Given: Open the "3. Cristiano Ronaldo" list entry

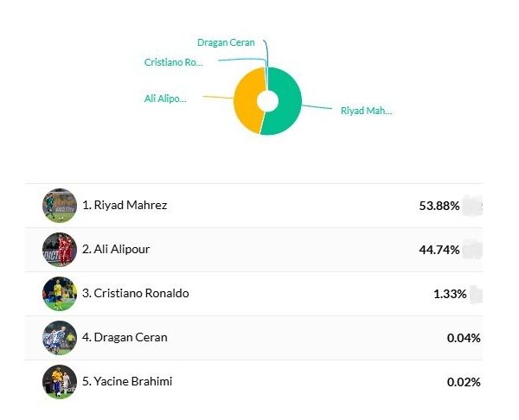Looking at the screenshot, I should coord(135,294).
